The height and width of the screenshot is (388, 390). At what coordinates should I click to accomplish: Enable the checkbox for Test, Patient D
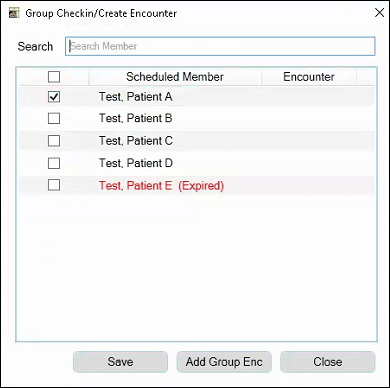(54, 163)
